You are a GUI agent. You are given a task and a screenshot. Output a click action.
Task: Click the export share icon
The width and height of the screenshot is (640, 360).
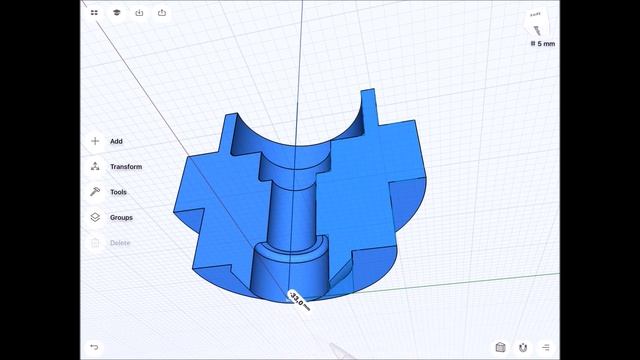pyautogui.click(x=162, y=13)
